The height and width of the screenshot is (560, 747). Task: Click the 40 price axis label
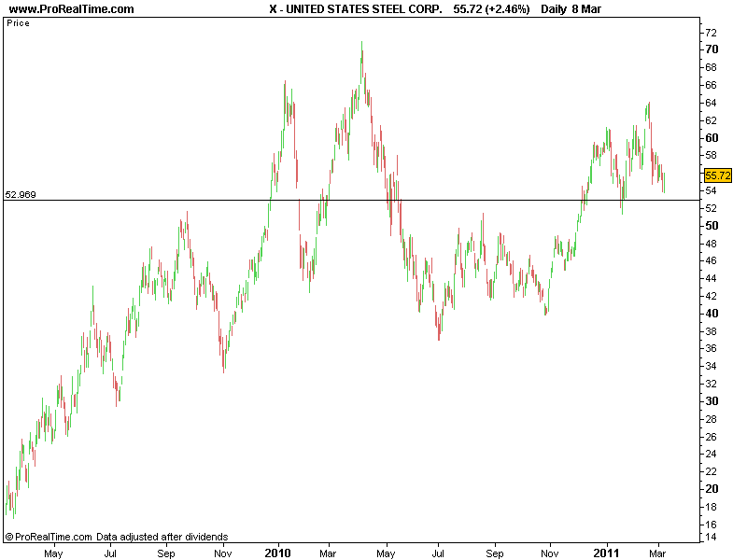[712, 314]
